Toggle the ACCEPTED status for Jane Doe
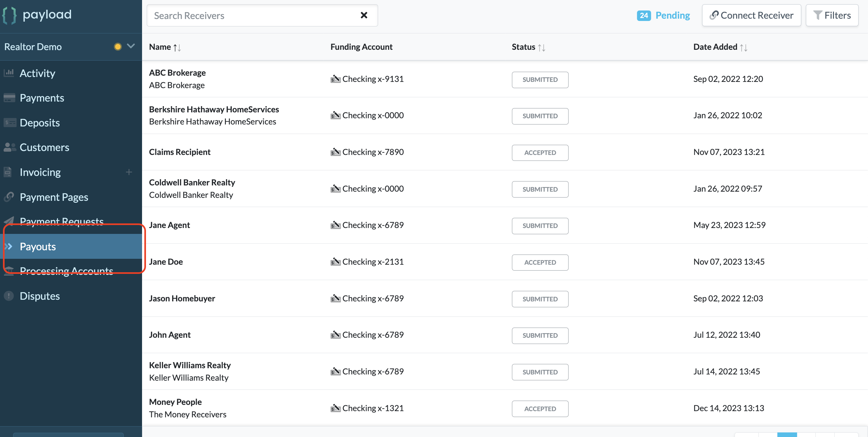The height and width of the screenshot is (437, 868). click(540, 262)
